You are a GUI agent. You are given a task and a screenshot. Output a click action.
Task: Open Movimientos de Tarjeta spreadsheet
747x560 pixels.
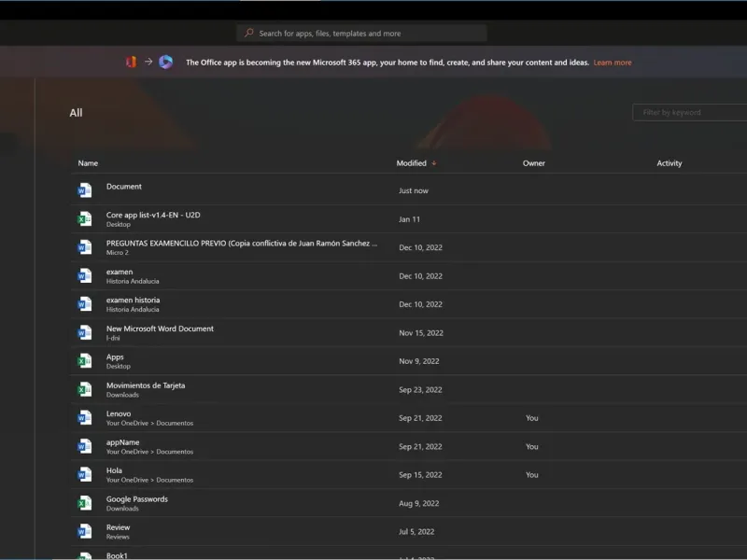tap(146, 385)
